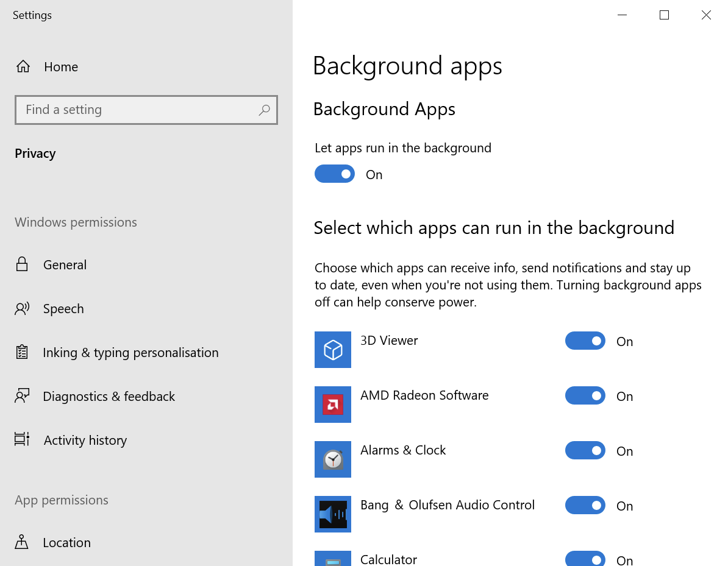Click App permissions section label
728x566 pixels.
(62, 500)
